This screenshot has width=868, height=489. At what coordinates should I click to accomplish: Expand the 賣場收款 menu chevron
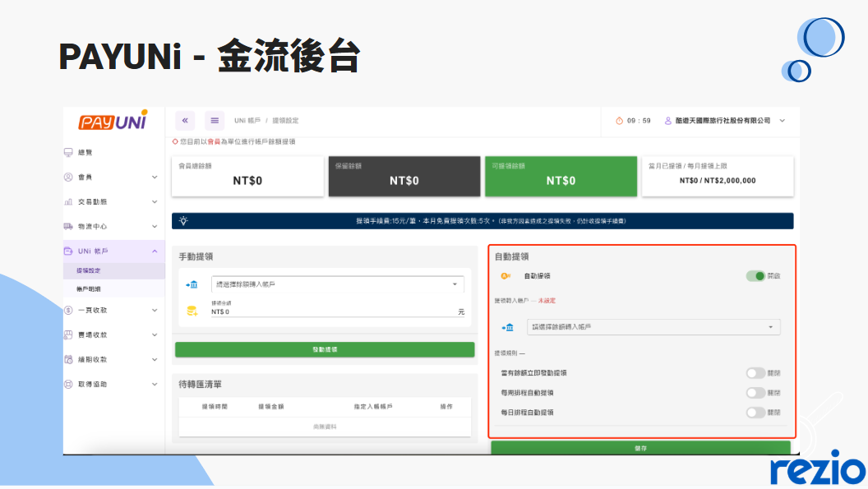(x=155, y=334)
